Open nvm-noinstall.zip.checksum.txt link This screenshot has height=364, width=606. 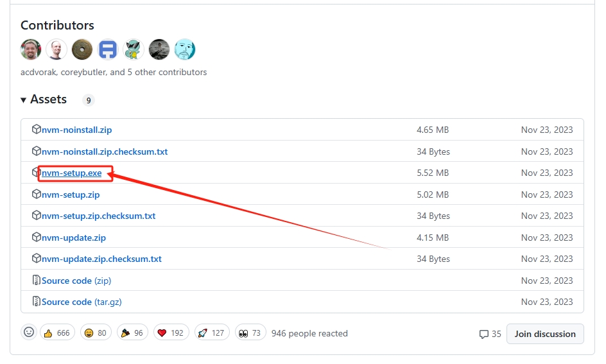coord(104,152)
